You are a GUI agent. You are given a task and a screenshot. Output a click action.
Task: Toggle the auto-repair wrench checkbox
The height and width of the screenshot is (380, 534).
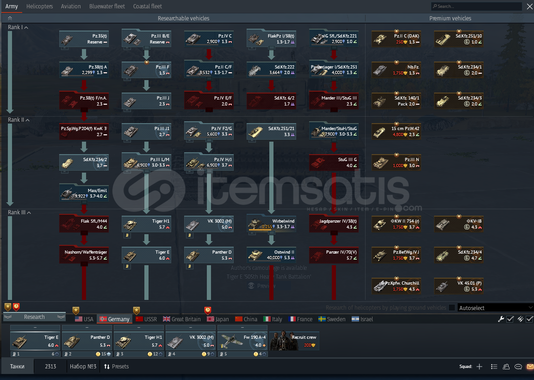point(510,319)
